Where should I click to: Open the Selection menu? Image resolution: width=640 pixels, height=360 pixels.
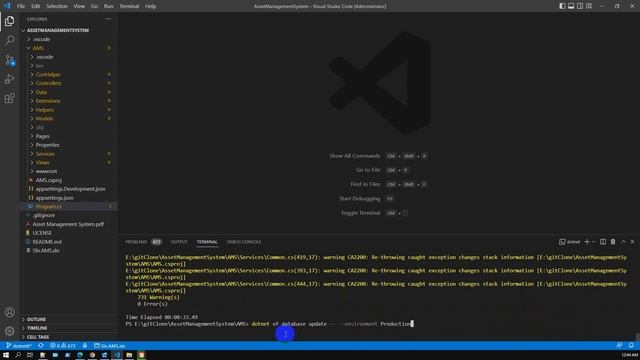click(x=57, y=6)
